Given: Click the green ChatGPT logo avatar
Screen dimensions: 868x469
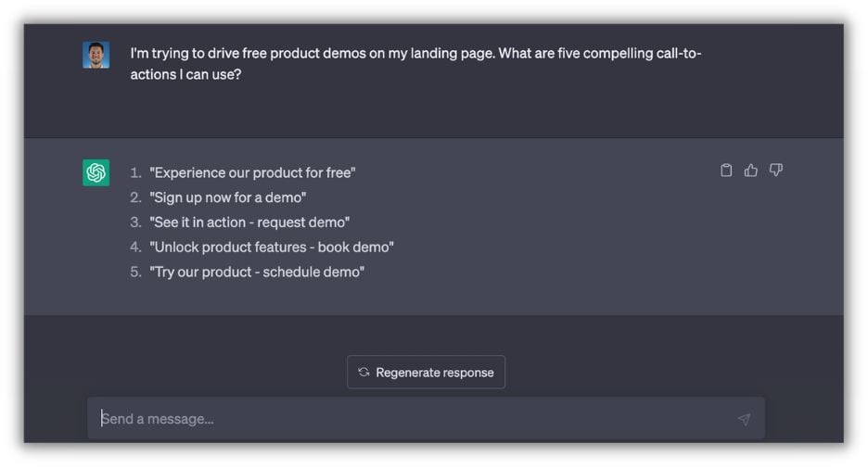Looking at the screenshot, I should point(96,172).
